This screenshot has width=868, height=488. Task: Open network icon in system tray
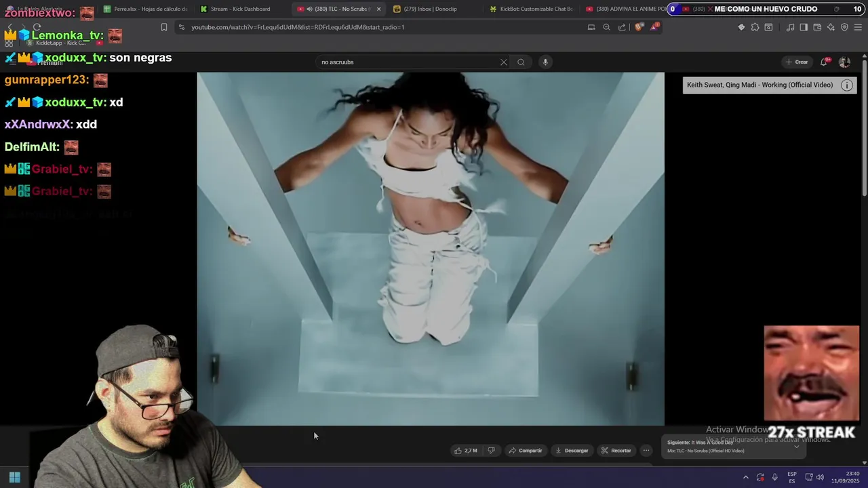point(808,477)
